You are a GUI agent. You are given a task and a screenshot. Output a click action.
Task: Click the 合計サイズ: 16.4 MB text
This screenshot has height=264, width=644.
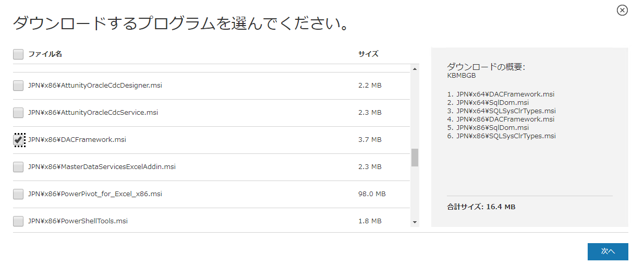[x=481, y=207]
